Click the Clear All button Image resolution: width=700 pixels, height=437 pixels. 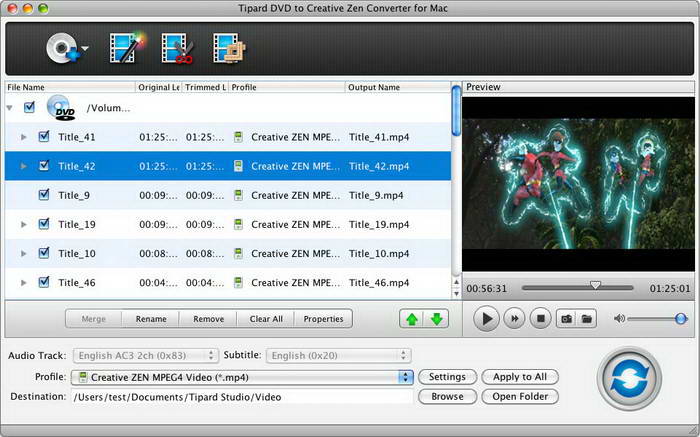tap(266, 319)
